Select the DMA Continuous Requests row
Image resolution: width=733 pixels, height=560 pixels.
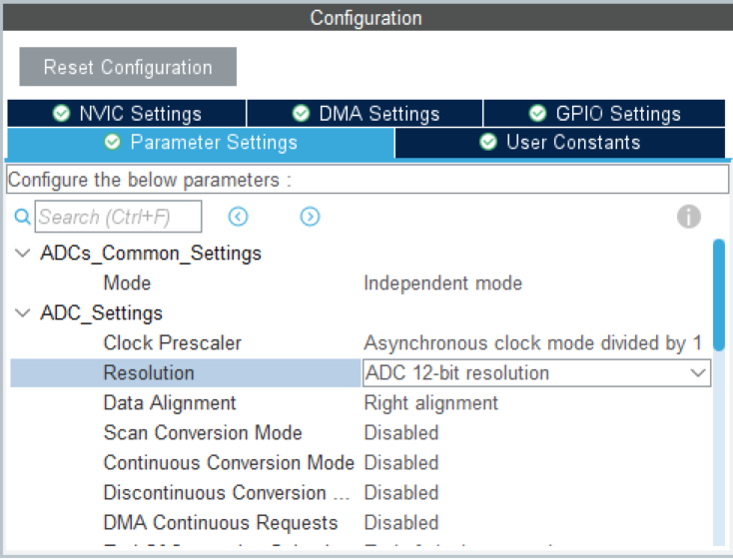[x=221, y=523]
